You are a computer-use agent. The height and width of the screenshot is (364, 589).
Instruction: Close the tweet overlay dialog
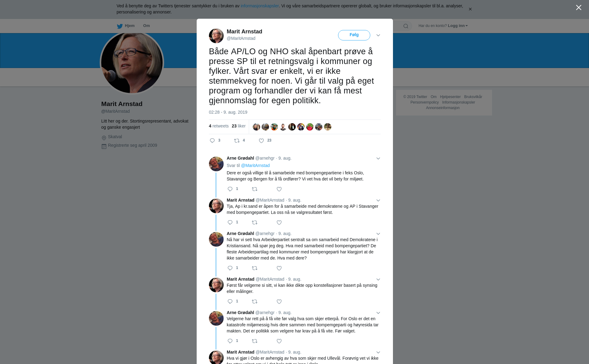tap(579, 8)
